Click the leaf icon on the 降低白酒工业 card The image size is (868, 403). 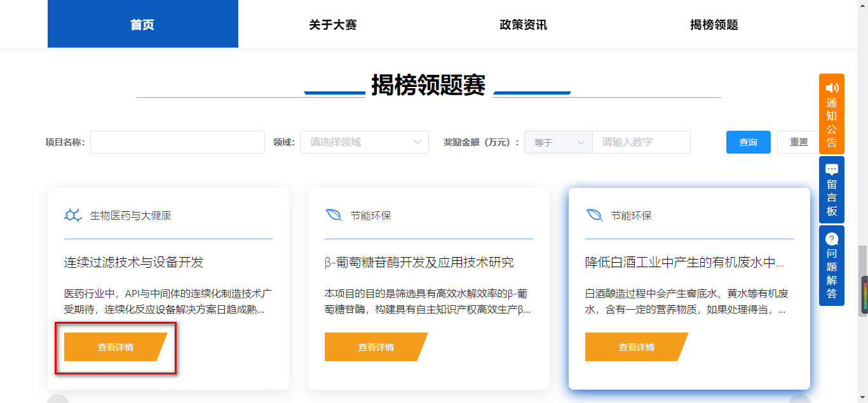[594, 214]
